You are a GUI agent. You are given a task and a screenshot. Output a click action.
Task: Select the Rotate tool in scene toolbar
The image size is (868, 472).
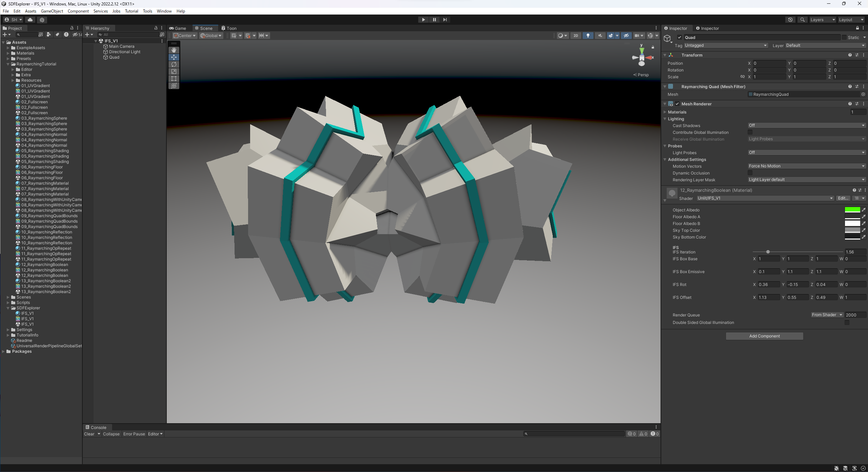click(174, 64)
